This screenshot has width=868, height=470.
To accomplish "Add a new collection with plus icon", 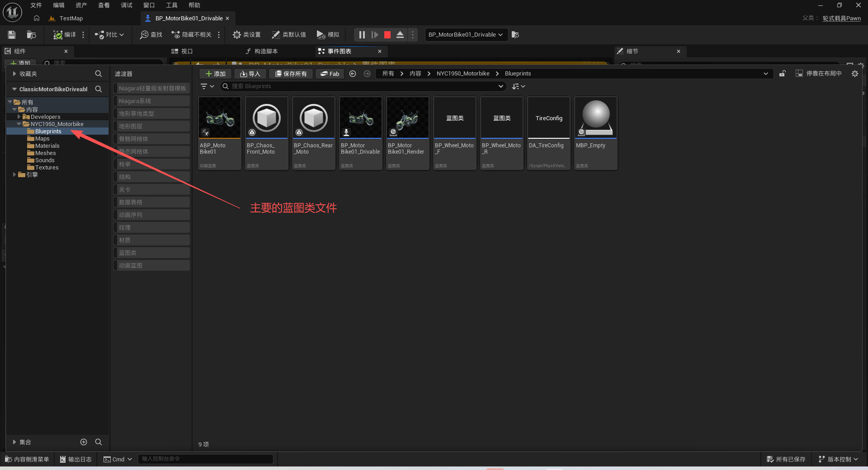I will point(84,442).
